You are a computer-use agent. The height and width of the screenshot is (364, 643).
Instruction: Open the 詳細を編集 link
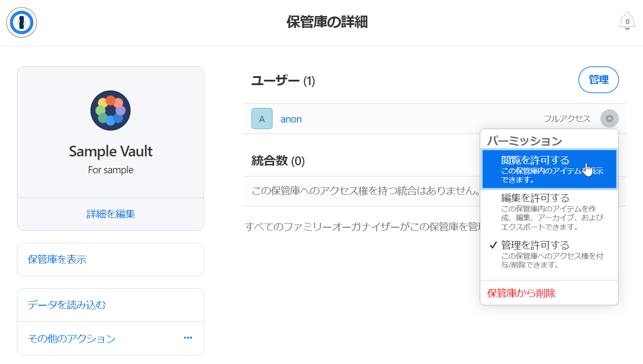[111, 214]
